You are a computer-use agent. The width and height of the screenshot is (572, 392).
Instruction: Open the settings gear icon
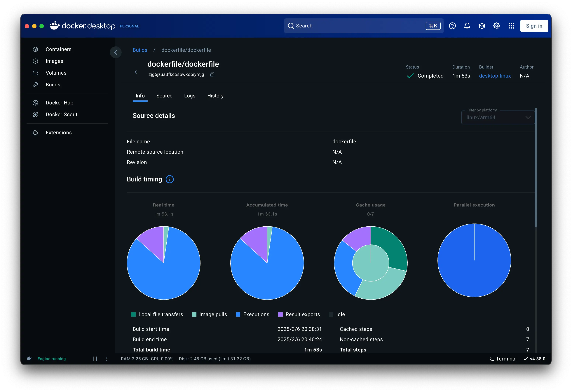496,26
